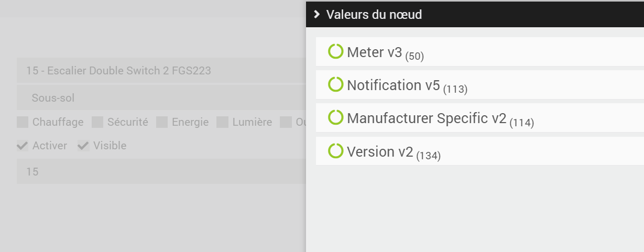The height and width of the screenshot is (252, 644).
Task: Uncheck the Activer checkbox
Action: pyautogui.click(x=23, y=146)
